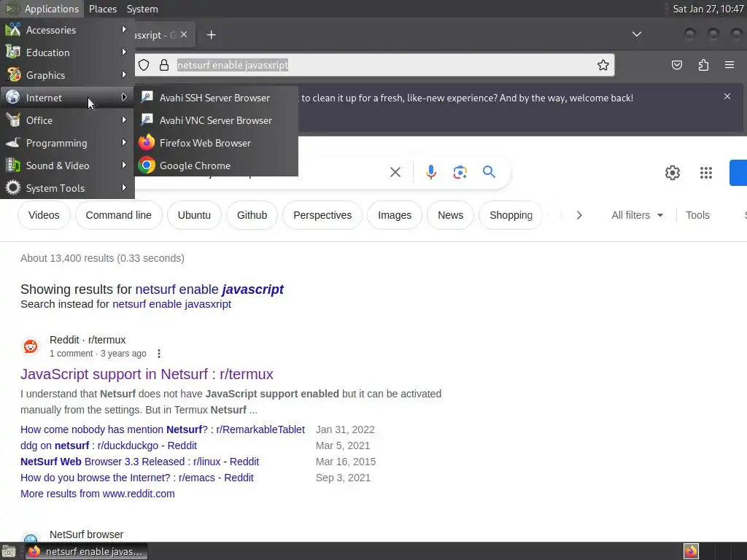Filter results by Perspectives
Screen dimensions: 747x560
click(322, 215)
